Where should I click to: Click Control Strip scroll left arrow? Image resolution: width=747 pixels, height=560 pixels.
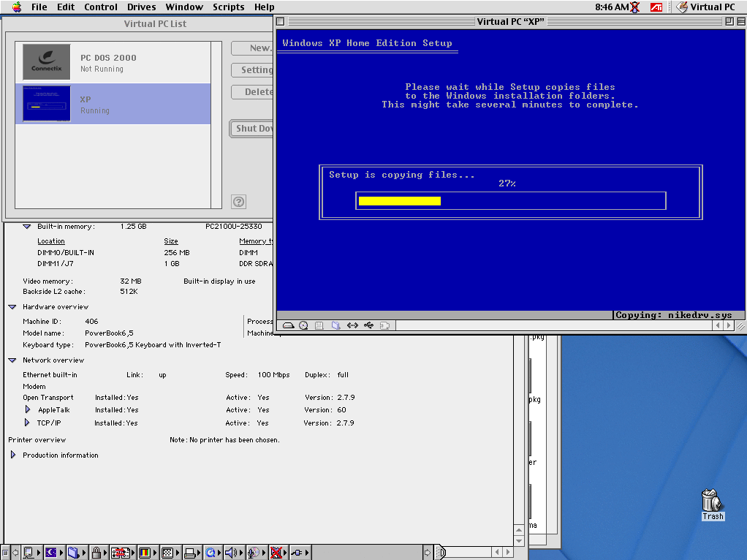click(15, 553)
